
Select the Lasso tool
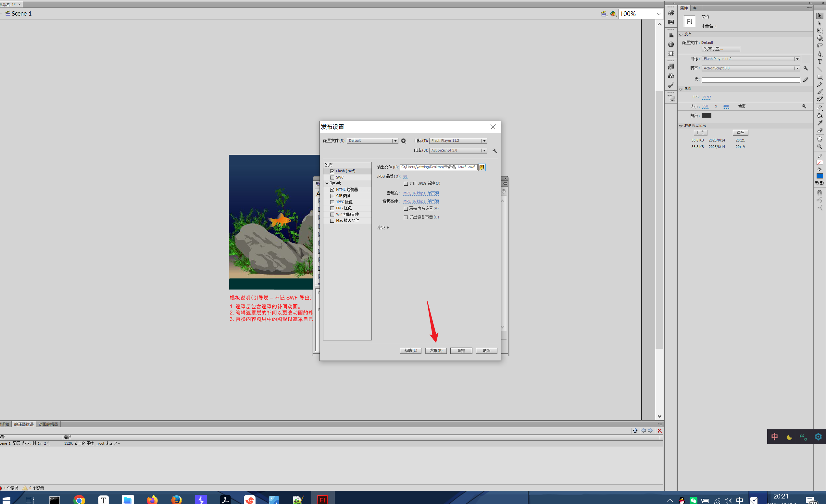tap(820, 45)
